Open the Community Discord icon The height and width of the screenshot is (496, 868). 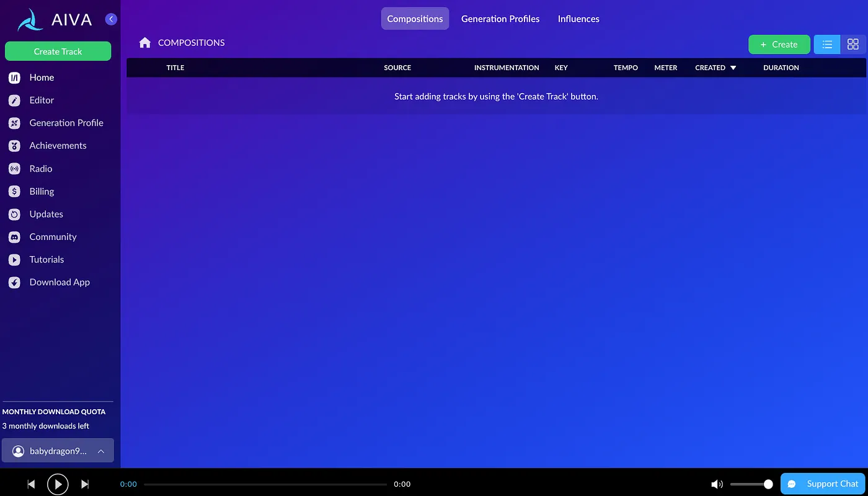pos(15,237)
